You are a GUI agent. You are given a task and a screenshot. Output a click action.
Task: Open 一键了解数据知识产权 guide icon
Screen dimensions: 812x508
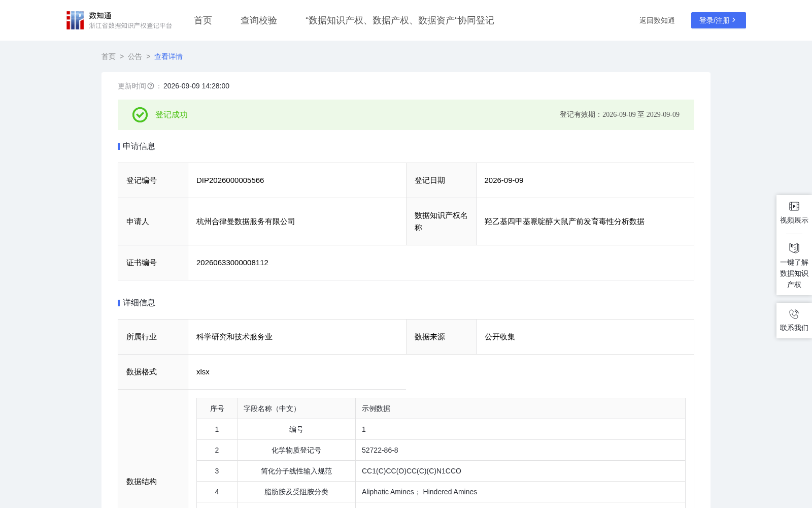click(x=794, y=248)
